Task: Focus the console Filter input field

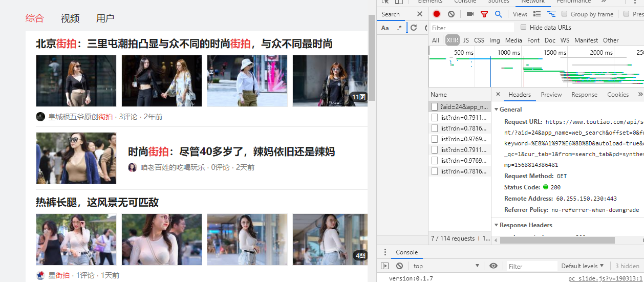Action: pos(532,266)
